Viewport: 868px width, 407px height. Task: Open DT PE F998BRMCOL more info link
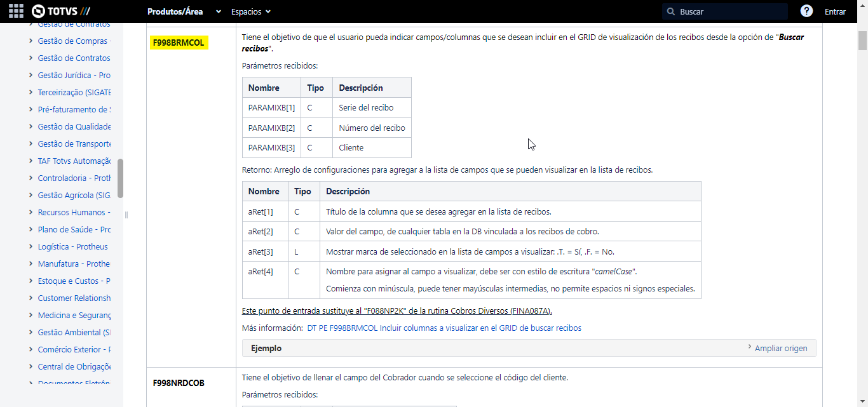pos(444,328)
